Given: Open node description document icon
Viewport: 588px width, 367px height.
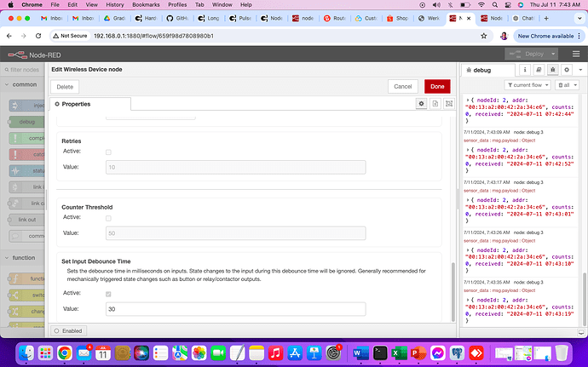Looking at the screenshot, I should click(435, 103).
